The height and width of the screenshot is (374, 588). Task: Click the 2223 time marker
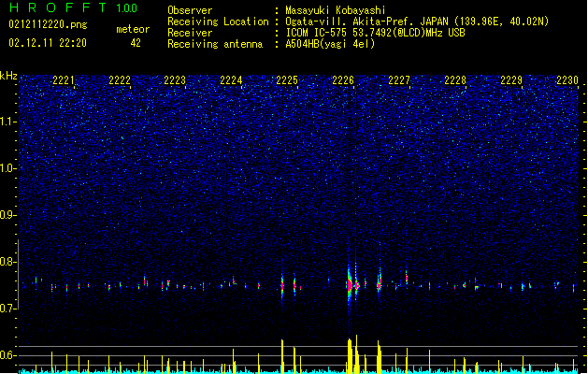[x=175, y=79]
